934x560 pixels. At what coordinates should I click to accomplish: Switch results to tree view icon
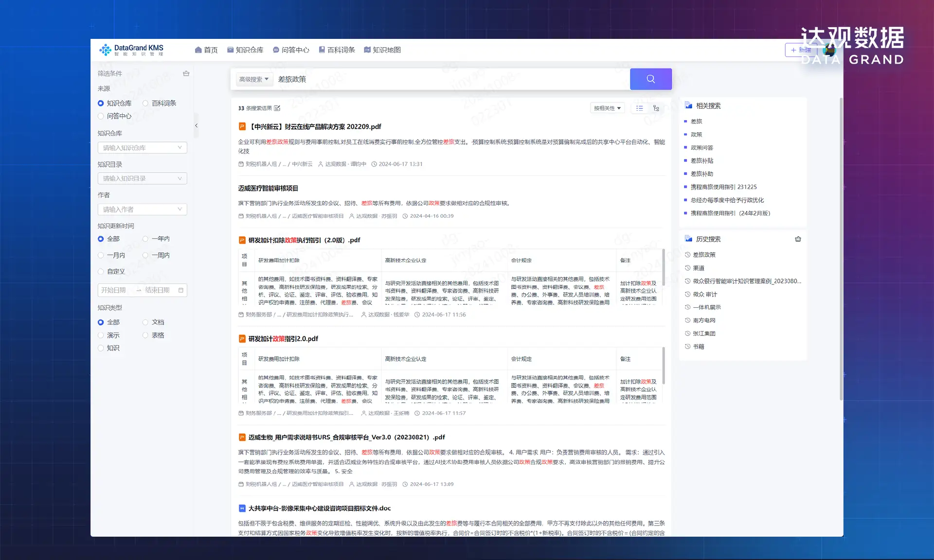[656, 108]
